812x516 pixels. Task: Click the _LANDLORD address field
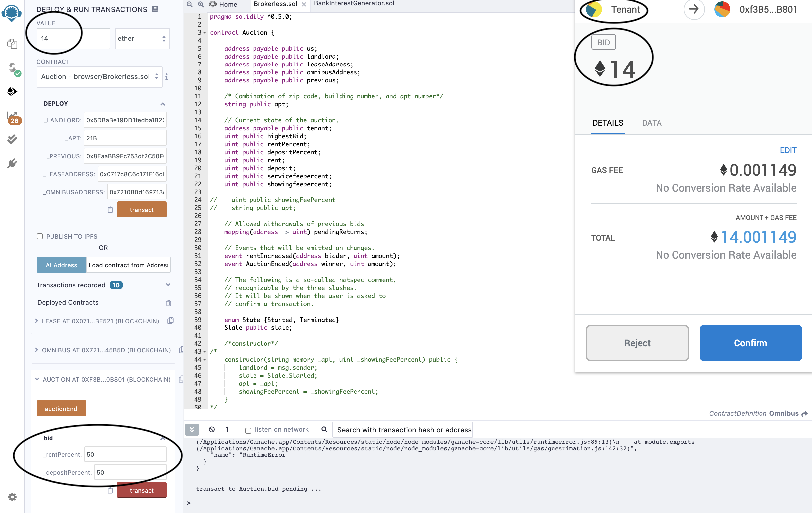coord(125,120)
